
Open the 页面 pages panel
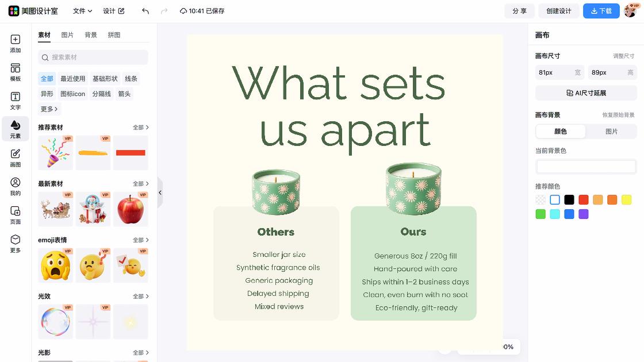[15, 215]
